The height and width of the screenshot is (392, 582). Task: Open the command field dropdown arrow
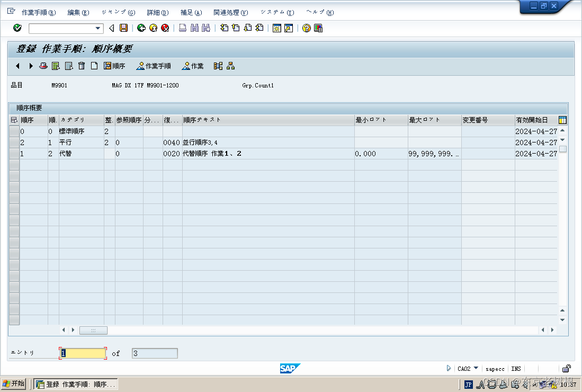pyautogui.click(x=98, y=28)
